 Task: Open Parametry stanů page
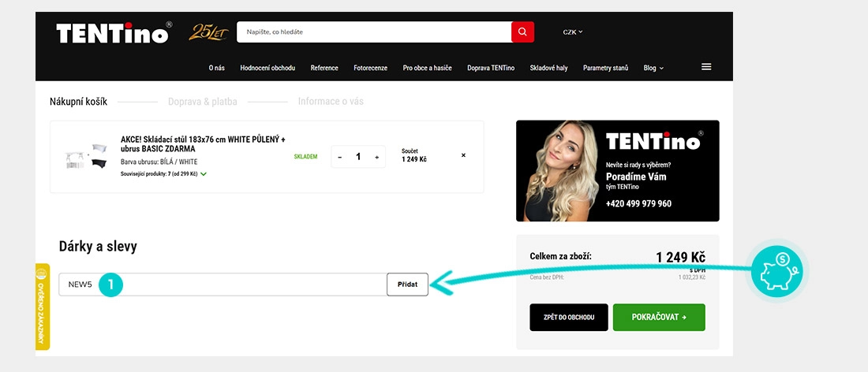[605, 68]
